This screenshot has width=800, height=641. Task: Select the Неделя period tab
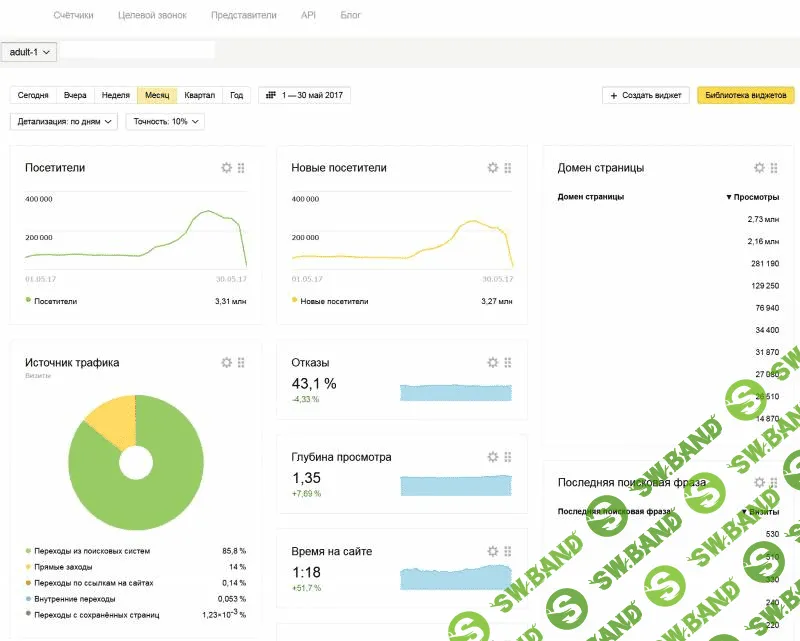tap(116, 95)
